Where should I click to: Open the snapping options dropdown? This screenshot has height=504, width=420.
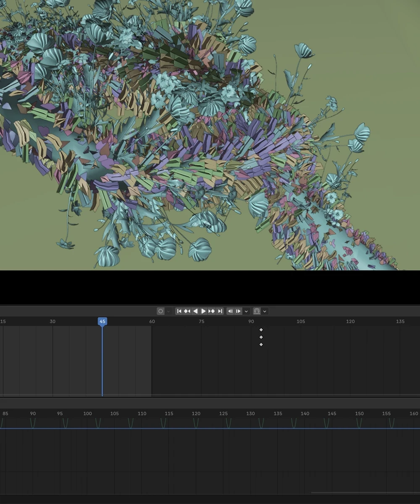click(265, 311)
